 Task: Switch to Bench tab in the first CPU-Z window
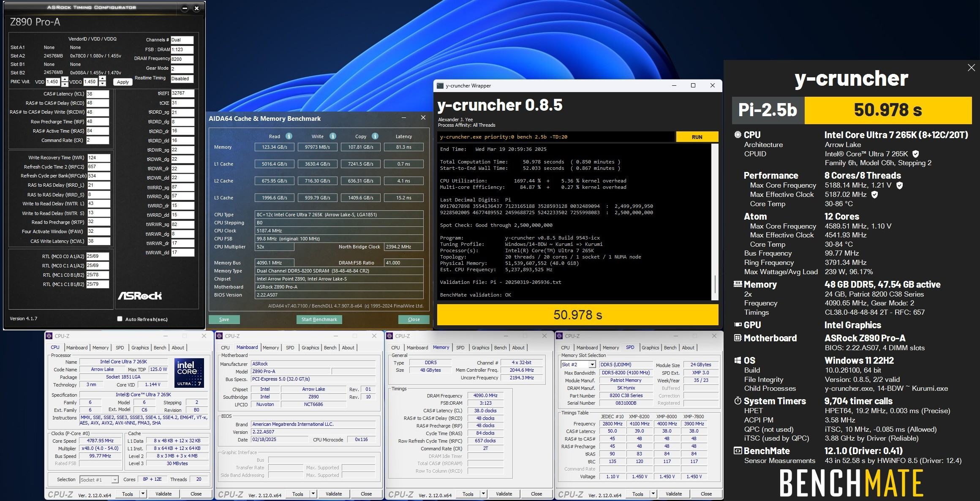(160, 348)
